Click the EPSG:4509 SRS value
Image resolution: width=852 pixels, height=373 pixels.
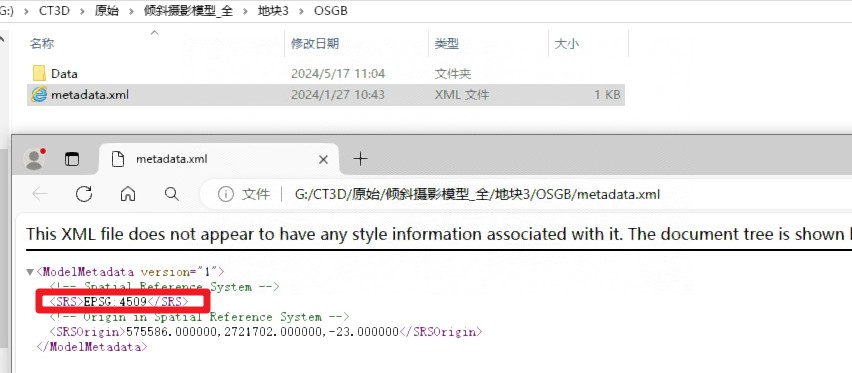click(x=115, y=301)
